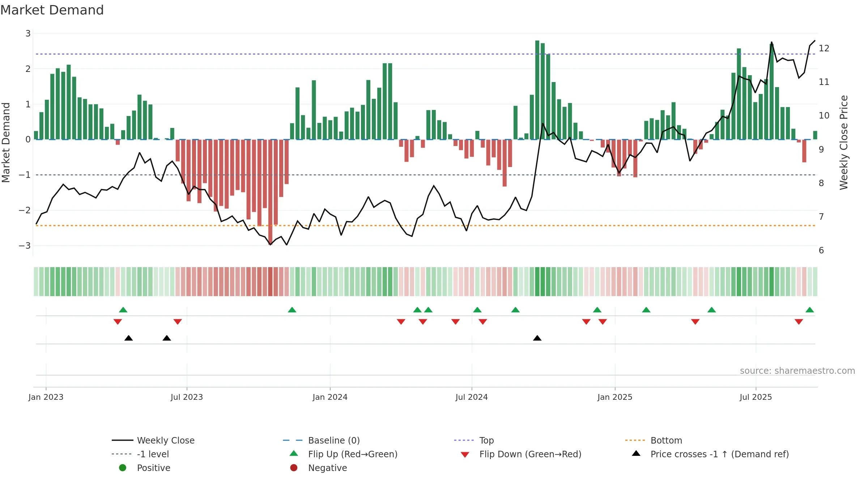868x488 pixels.
Task: Select the red Flip Down triangle just after Jul 2024
Action: coord(483,322)
